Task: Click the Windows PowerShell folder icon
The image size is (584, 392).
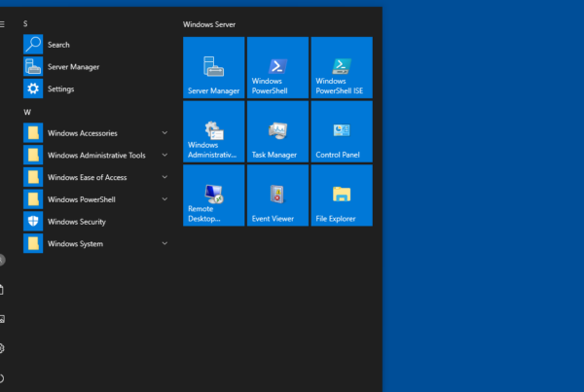Action: click(33, 199)
